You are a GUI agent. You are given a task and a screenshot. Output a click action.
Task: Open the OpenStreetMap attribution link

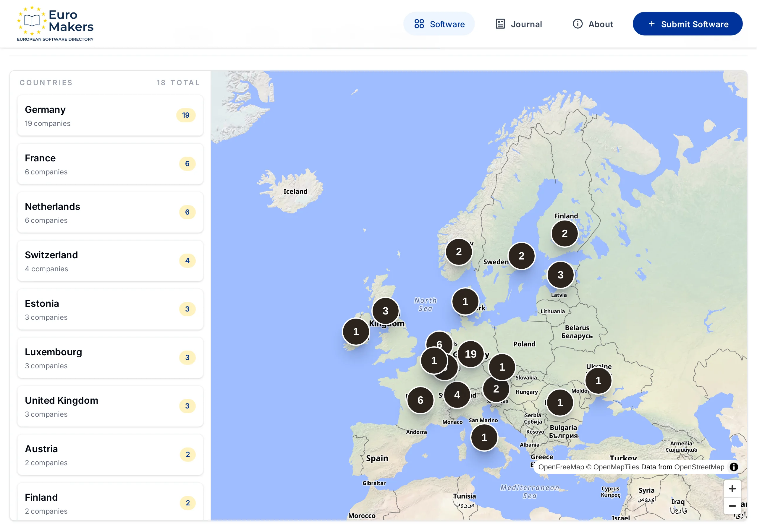pyautogui.click(x=699, y=467)
